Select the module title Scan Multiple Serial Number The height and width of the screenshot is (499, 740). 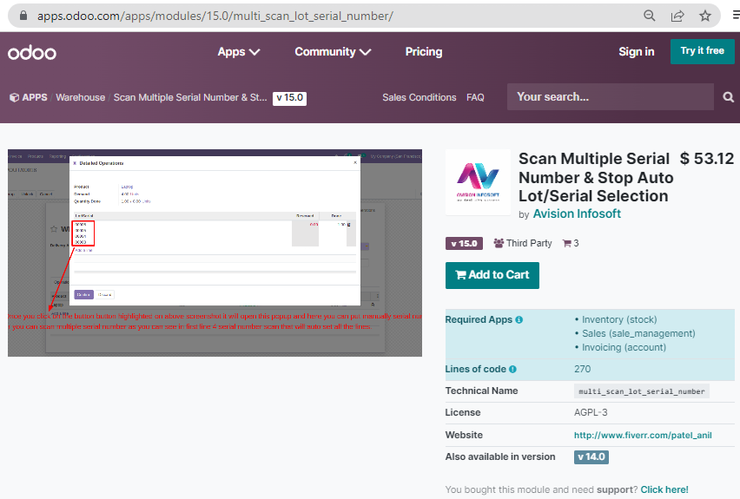[596, 178]
